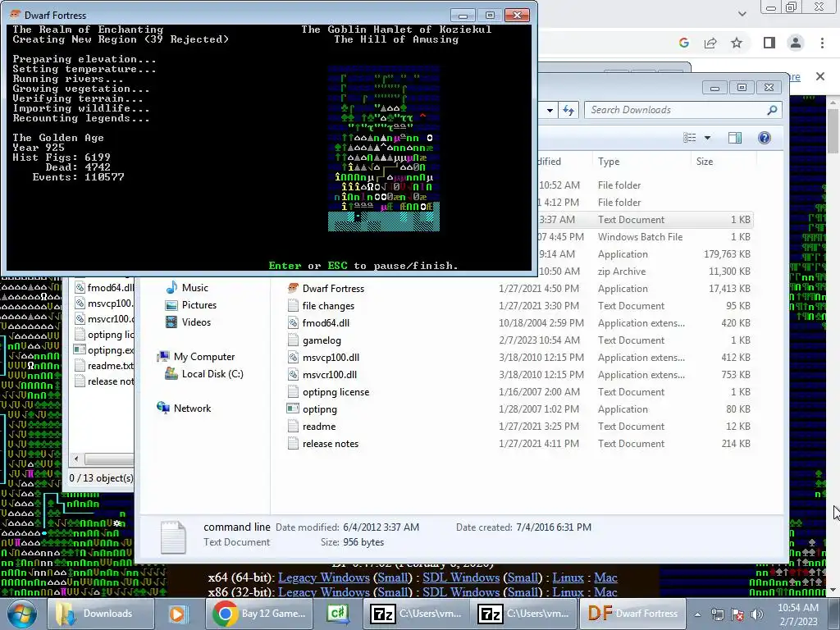Image resolution: width=840 pixels, height=630 pixels.
Task: Click the 179,763 KB size cell
Action: tap(727, 254)
